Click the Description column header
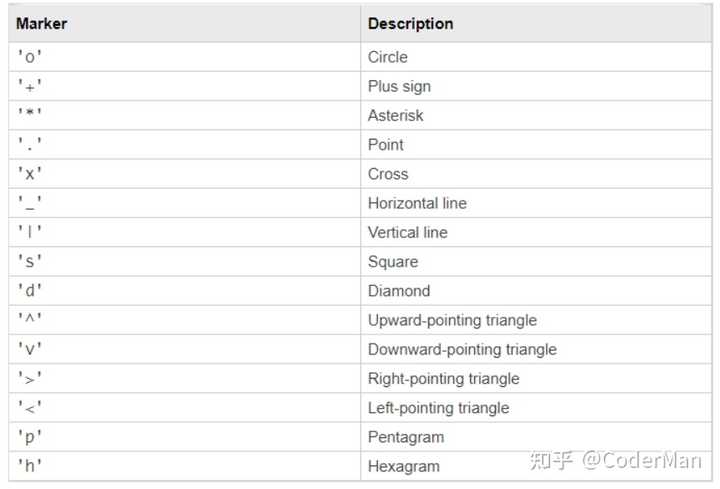 [410, 23]
